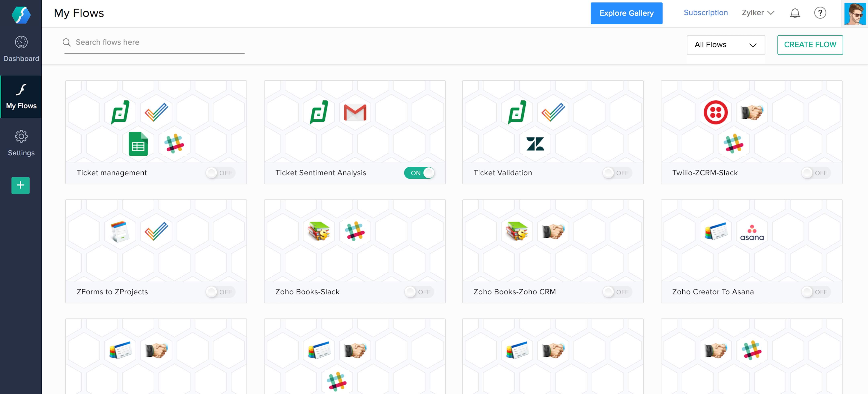
Task: Enable the ZForms to ZProjects toggle
Action: pyautogui.click(x=221, y=292)
